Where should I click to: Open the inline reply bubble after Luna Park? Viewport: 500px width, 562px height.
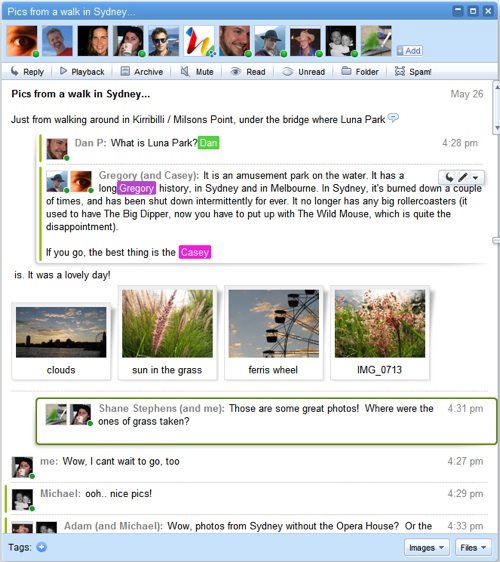point(393,118)
